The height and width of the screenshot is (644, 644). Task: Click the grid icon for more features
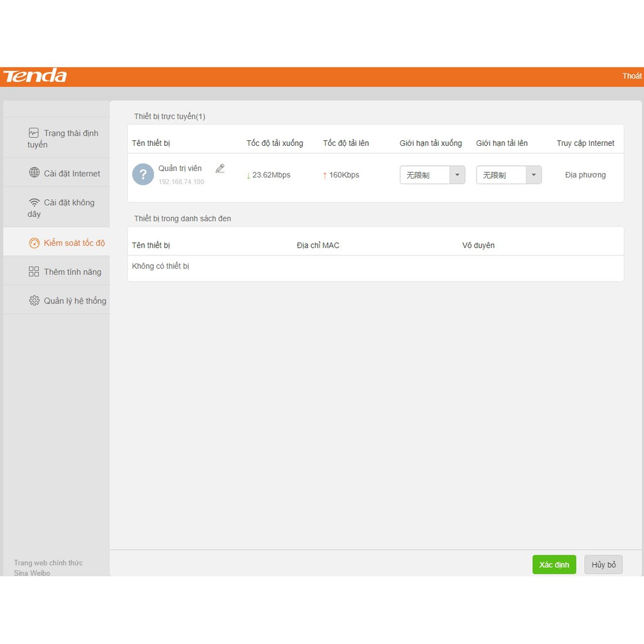[x=34, y=272]
